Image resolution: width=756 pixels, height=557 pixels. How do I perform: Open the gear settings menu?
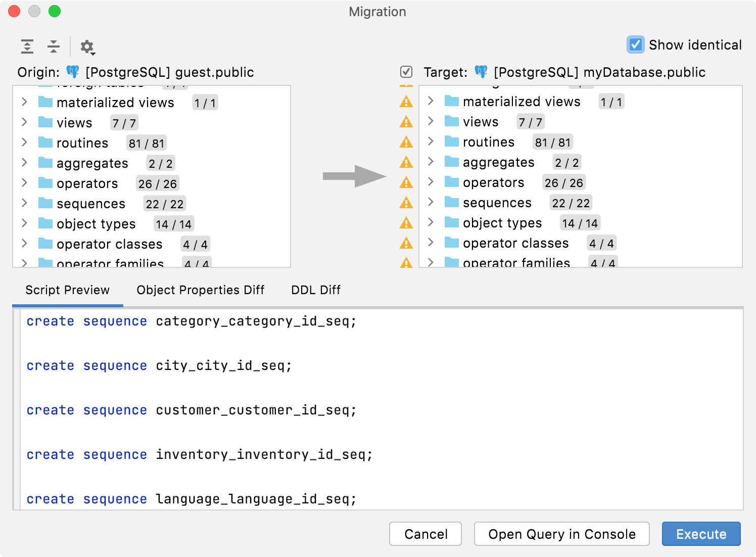point(87,47)
